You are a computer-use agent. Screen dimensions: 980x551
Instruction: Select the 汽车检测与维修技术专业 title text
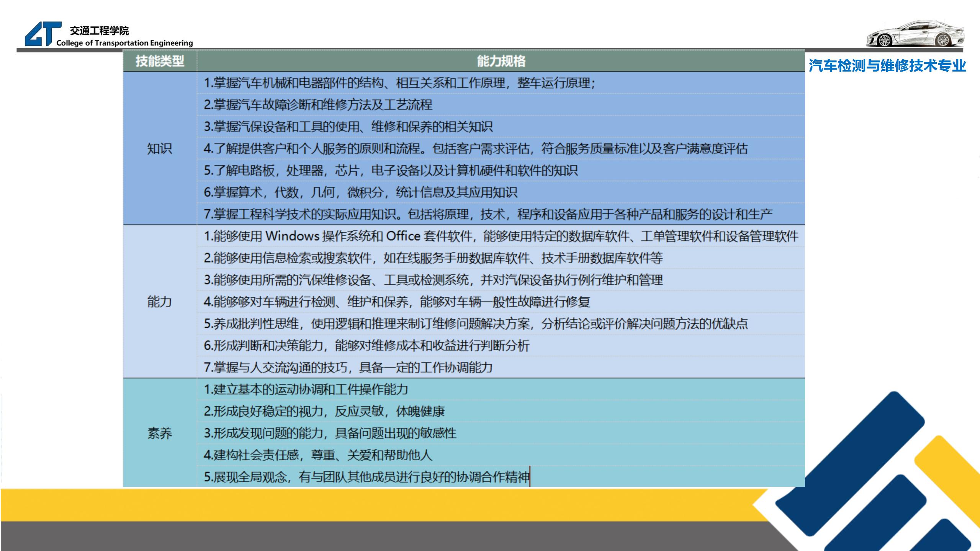pos(887,66)
